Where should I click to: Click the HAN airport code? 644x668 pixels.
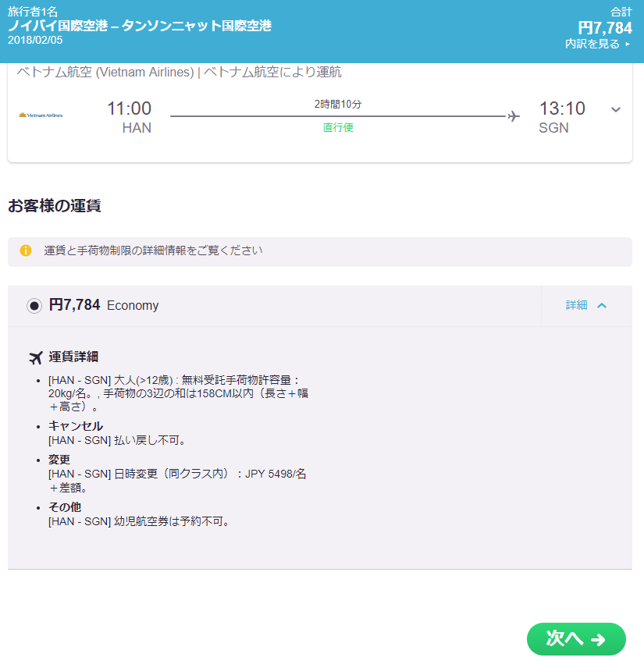pos(137,128)
